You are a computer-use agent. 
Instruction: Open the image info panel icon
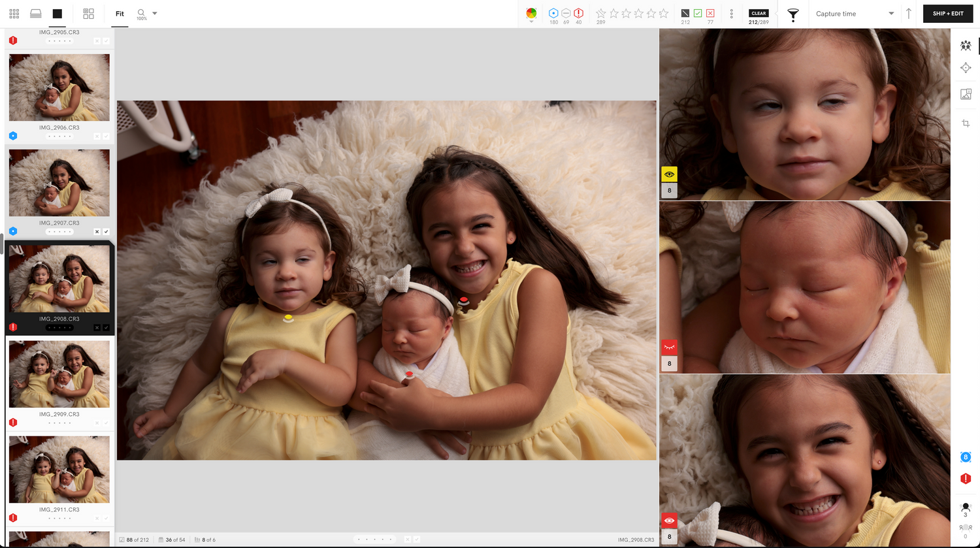[x=966, y=94]
